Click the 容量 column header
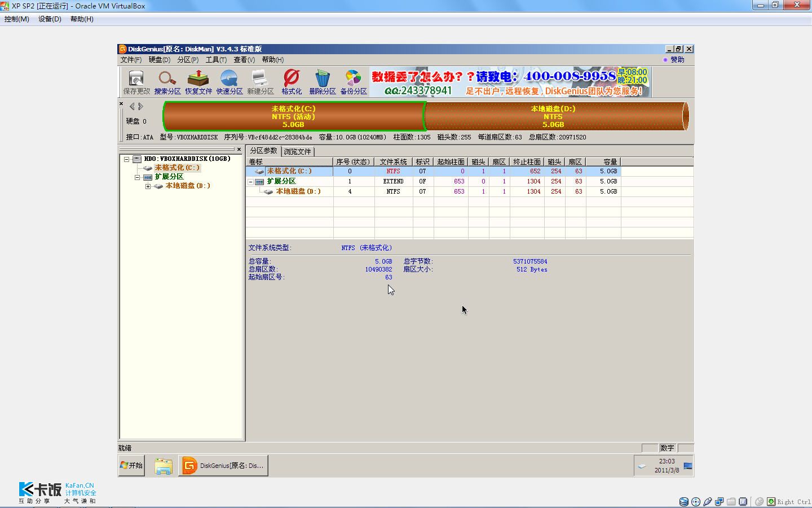Viewport: 812px width, 508px height. (x=603, y=162)
